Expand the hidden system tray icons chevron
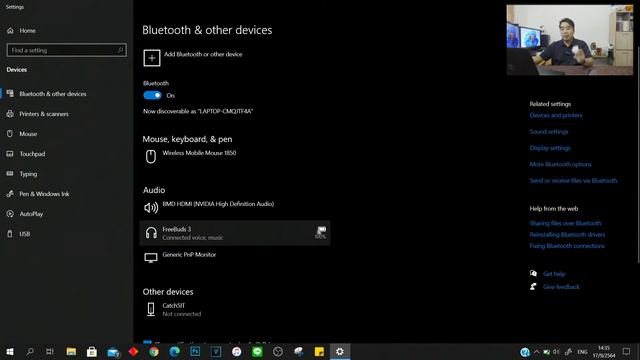 click(536, 351)
